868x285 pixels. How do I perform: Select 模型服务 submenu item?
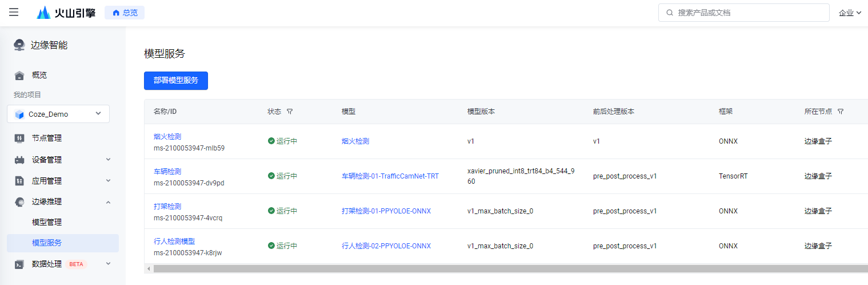[x=63, y=243]
